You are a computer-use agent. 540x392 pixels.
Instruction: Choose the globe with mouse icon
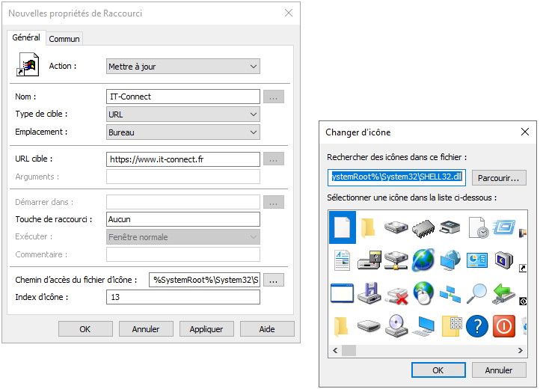(423, 293)
